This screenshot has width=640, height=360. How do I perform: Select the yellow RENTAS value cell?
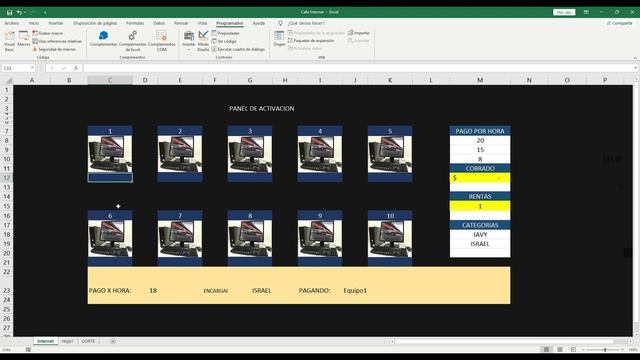point(480,206)
